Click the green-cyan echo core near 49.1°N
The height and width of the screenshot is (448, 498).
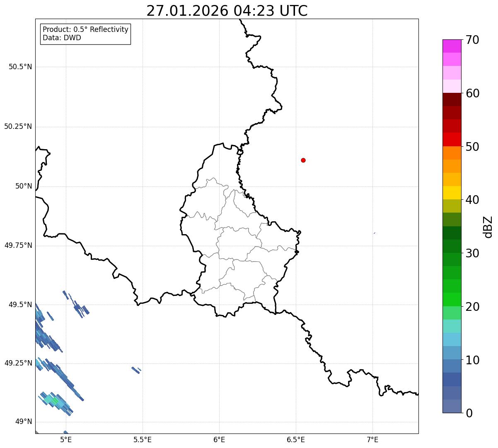tap(55, 400)
